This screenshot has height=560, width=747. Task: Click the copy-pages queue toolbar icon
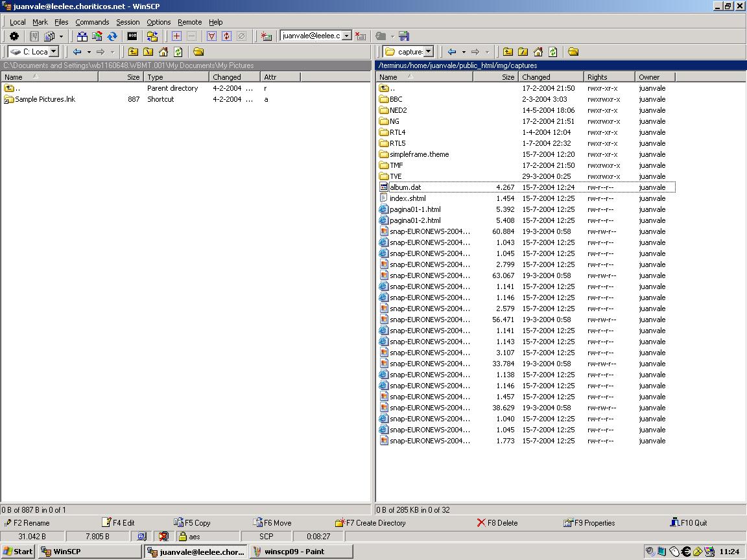pyautogui.click(x=49, y=36)
